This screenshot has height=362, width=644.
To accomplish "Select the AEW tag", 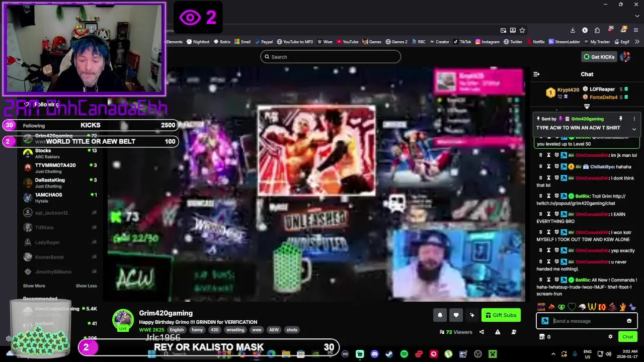I will 274,330.
